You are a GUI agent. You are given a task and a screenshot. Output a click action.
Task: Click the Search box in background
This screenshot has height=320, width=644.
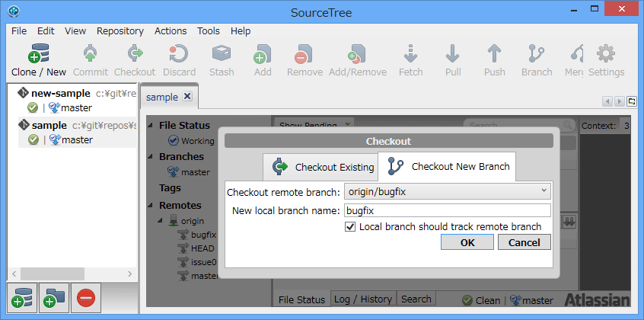(x=519, y=124)
